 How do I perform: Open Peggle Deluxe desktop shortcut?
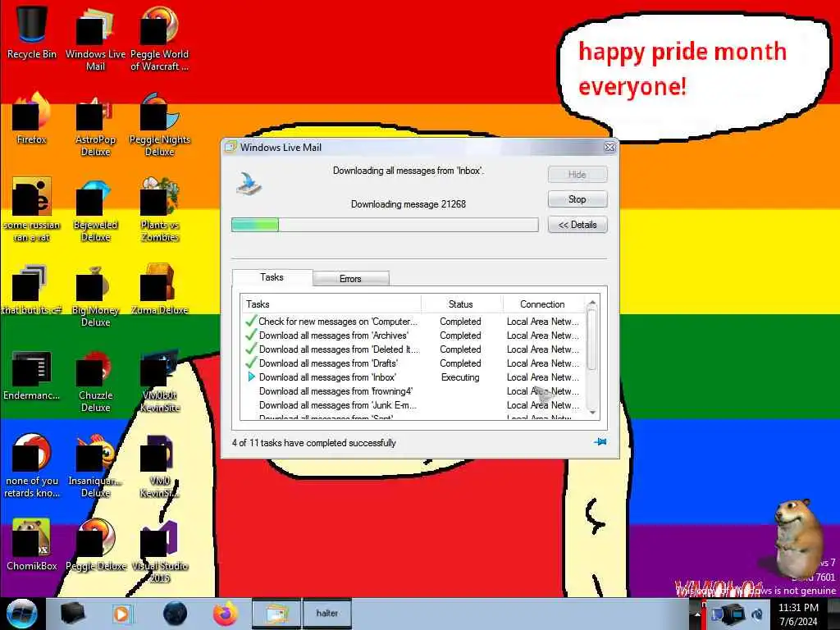click(95, 545)
